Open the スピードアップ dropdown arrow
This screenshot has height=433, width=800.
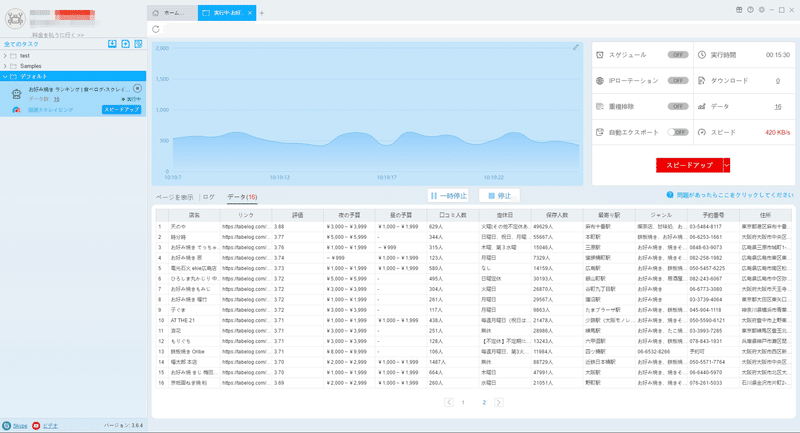727,165
